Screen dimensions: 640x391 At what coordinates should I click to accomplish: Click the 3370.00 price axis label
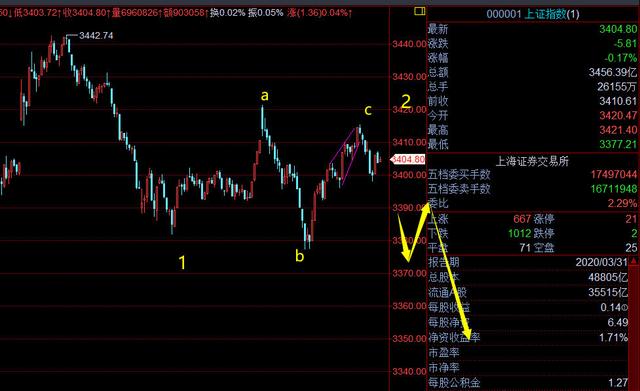click(409, 273)
